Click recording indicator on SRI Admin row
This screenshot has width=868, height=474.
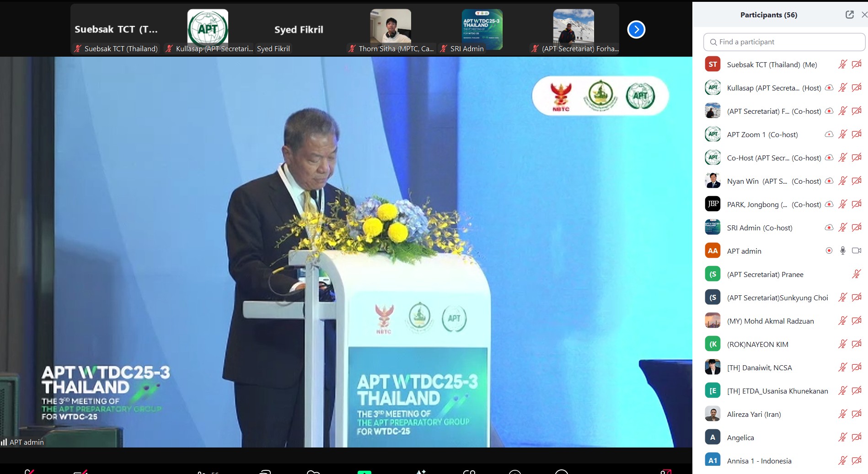point(829,228)
